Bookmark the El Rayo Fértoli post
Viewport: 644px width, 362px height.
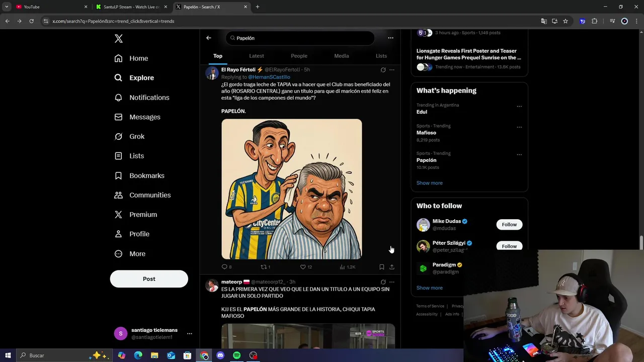click(382, 267)
